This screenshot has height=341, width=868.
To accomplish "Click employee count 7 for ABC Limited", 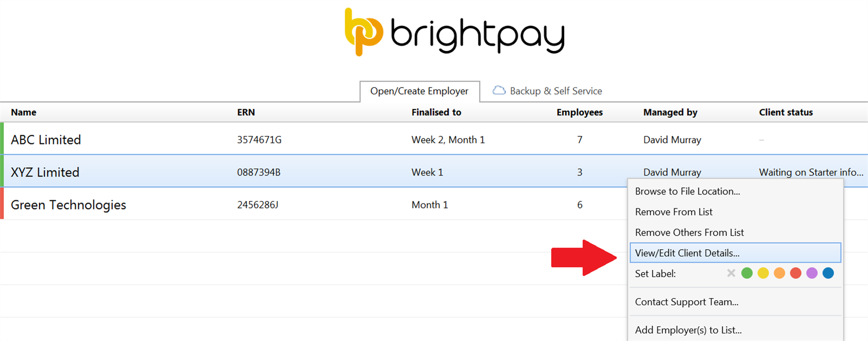I will pos(579,140).
